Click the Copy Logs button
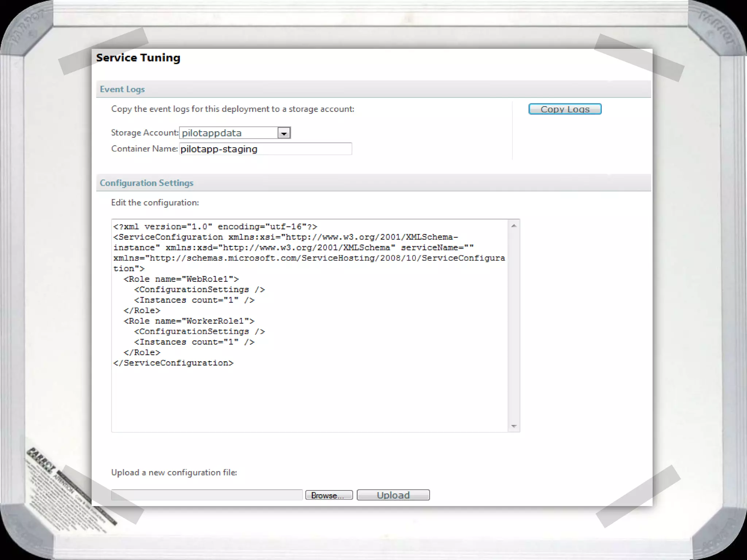Screen dimensions: 747x560 (565, 109)
